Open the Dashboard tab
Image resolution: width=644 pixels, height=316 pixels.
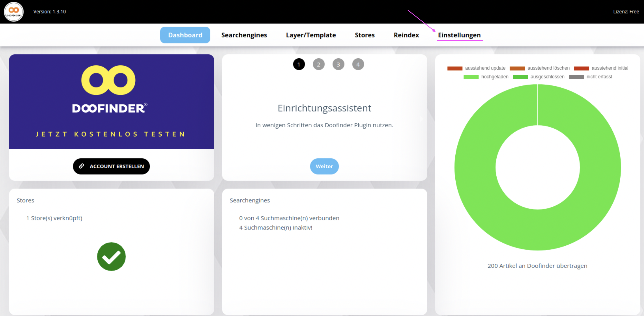(x=185, y=35)
